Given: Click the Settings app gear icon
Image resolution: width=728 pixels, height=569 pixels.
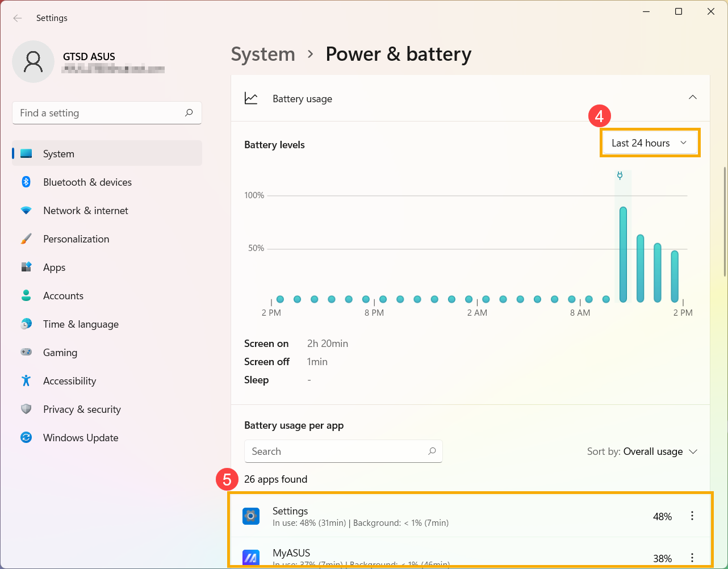Looking at the screenshot, I should 251,516.
